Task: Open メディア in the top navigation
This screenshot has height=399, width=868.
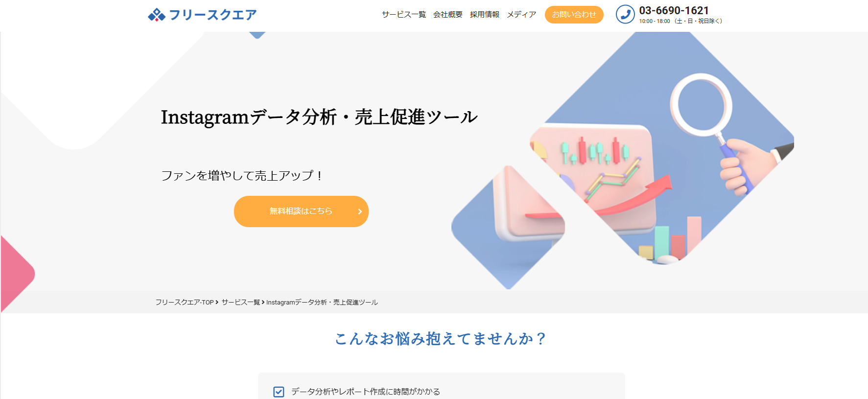Action: [521, 15]
